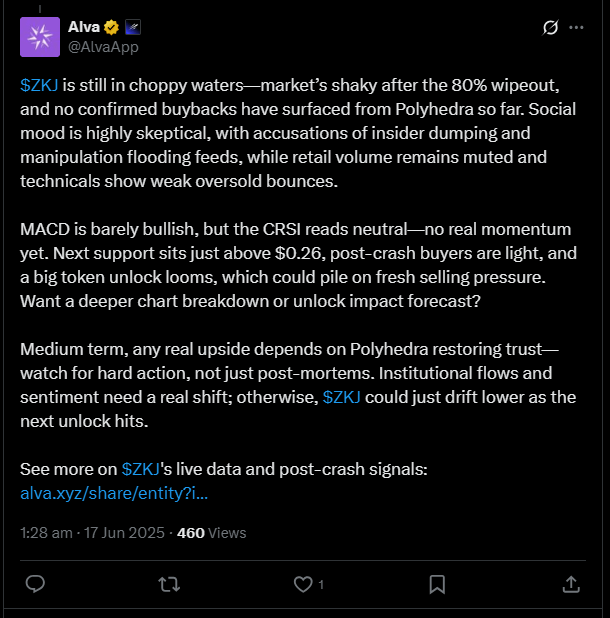This screenshot has width=610, height=618.
Task: Bookmark this post
Action: pyautogui.click(x=437, y=583)
